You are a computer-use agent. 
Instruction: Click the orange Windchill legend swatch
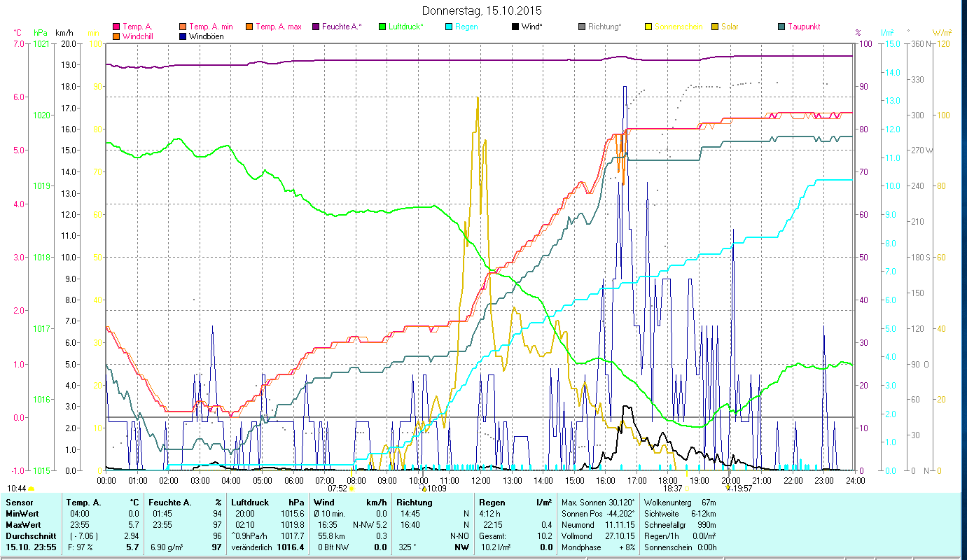click(x=116, y=36)
